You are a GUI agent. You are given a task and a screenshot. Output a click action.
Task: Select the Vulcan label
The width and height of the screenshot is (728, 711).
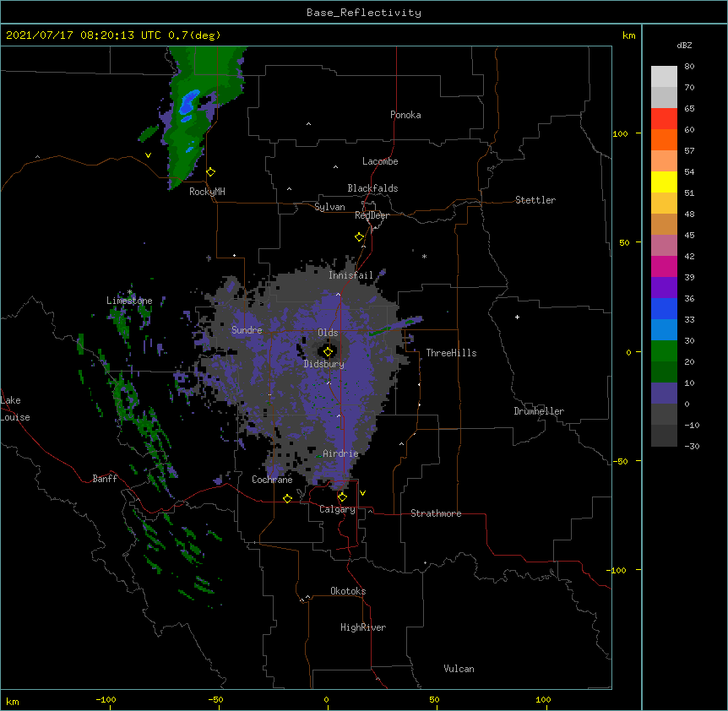[x=459, y=669]
